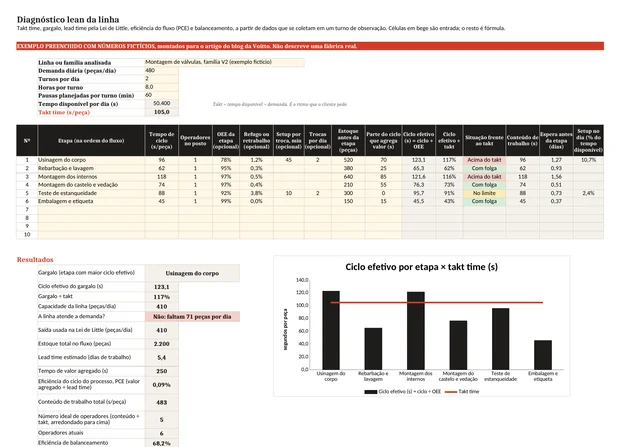Select the 'Takt time' legend entry
The image size is (620, 447).
pyautogui.click(x=462, y=392)
